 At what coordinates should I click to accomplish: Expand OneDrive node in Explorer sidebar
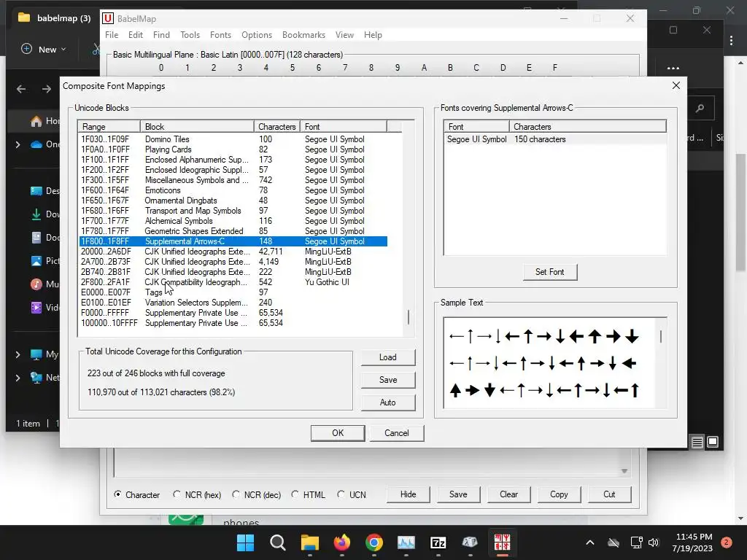[18, 144]
